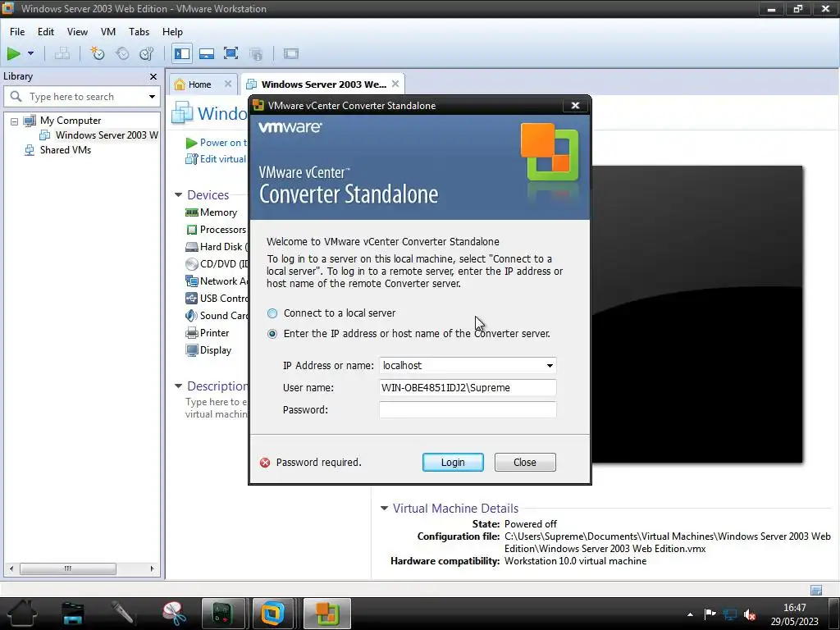This screenshot has height=630, width=840.
Task: Select Enter IP address or host name option
Action: click(x=272, y=334)
